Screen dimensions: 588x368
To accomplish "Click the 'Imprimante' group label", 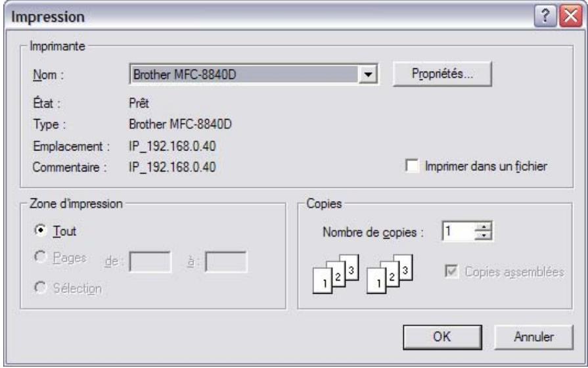I will coord(57,46).
